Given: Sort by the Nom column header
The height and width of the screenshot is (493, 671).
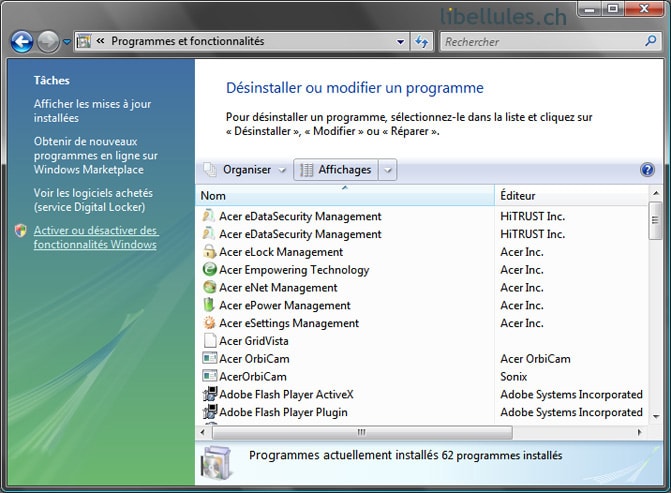Looking at the screenshot, I should coord(345,196).
